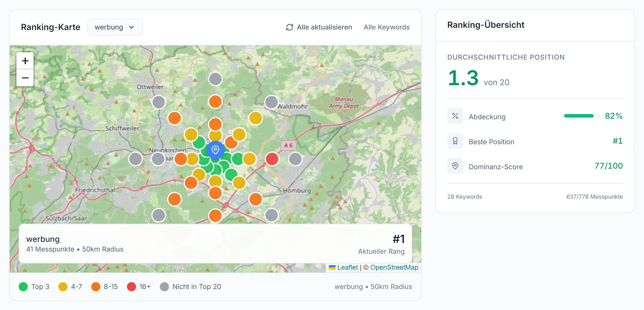
Task: Open the werbung keyword dropdown
Action: click(x=115, y=27)
